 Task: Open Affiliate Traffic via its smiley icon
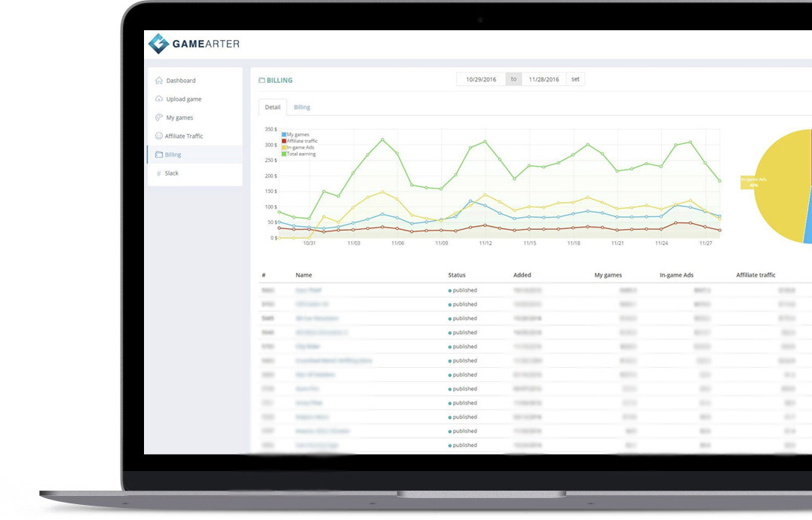click(x=159, y=136)
